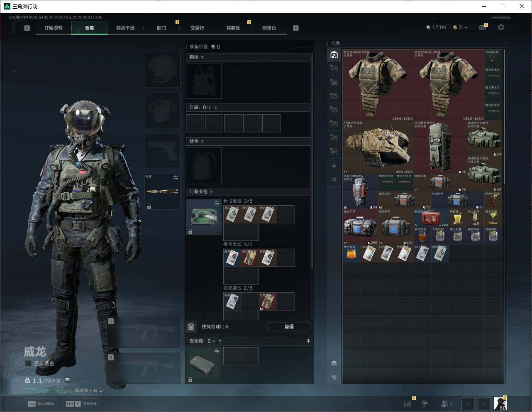Open the stats chart icon in bottom bar
The width and height of the screenshot is (532, 412).
(x=408, y=404)
